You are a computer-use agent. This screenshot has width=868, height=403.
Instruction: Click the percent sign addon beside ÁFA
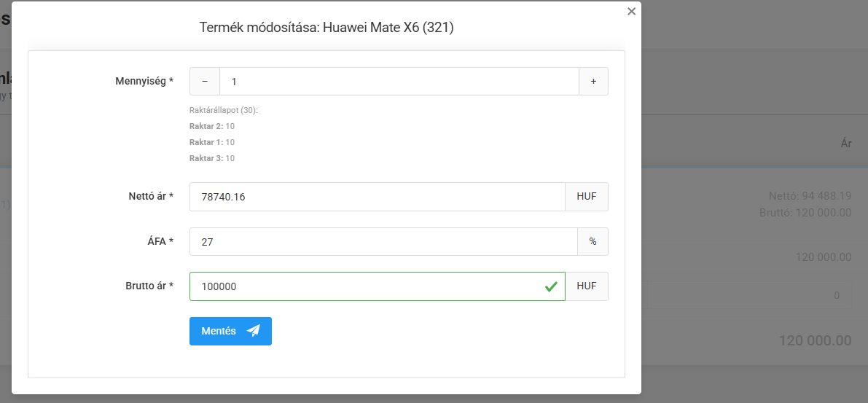tap(593, 241)
